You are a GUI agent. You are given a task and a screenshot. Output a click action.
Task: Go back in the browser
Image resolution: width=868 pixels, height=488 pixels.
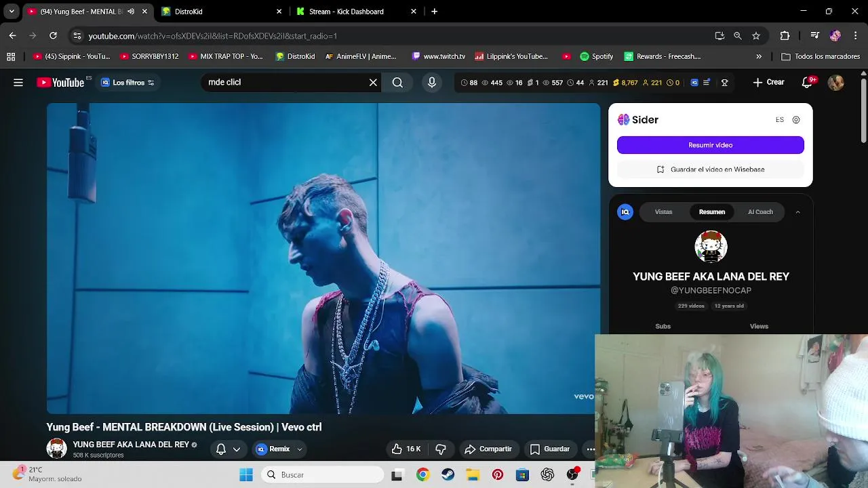click(x=12, y=35)
